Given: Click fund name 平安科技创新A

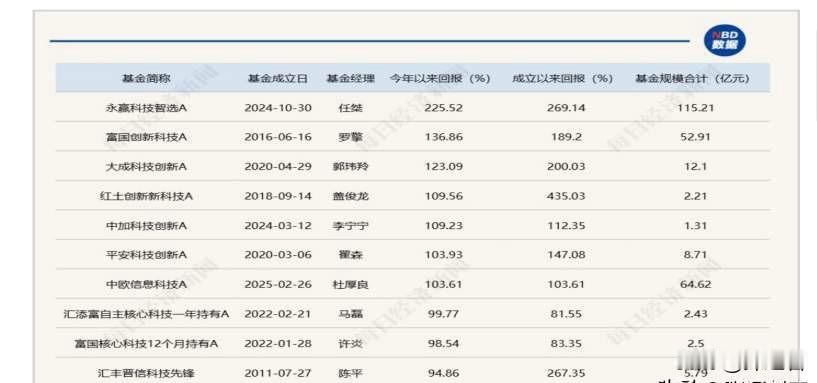Looking at the screenshot, I should pos(146,255).
